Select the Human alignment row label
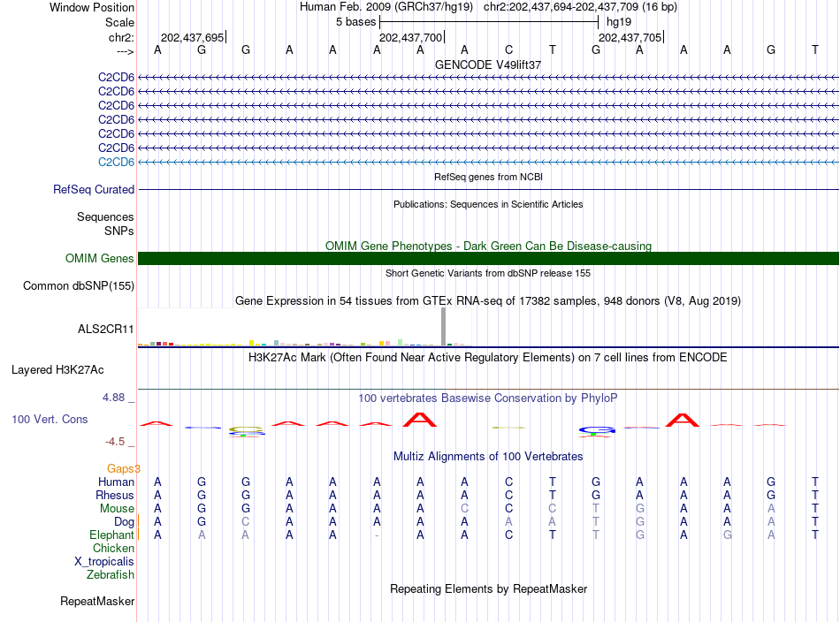 pos(116,482)
